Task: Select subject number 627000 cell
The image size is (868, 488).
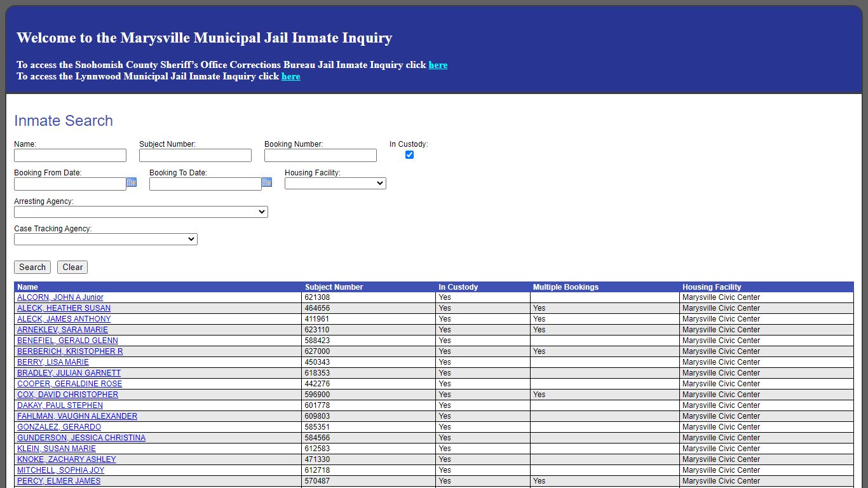Action: 369,351
